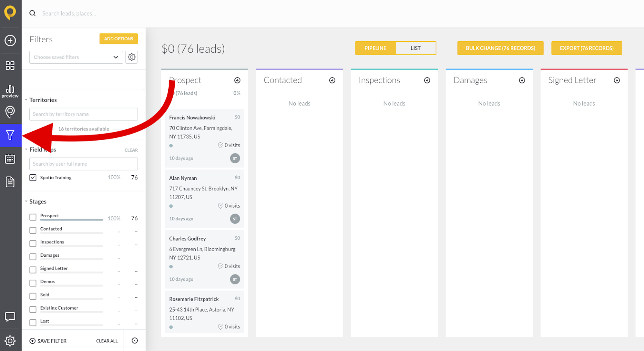Switch to the List view tab

(x=415, y=48)
